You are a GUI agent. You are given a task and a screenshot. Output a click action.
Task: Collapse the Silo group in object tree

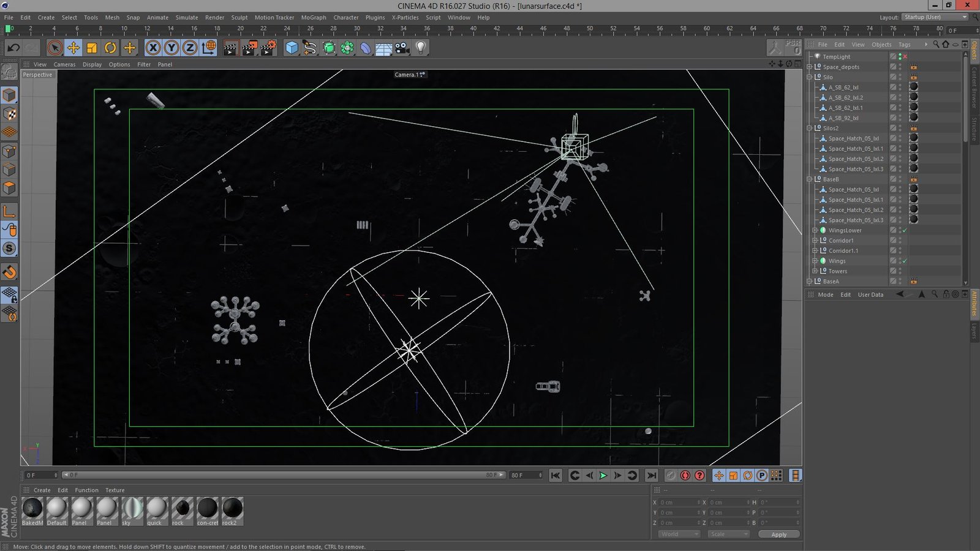[x=810, y=77]
